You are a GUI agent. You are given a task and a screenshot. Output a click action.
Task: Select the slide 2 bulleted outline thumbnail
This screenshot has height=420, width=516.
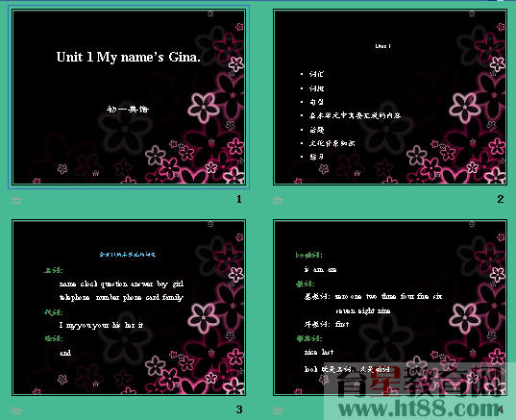[390, 97]
